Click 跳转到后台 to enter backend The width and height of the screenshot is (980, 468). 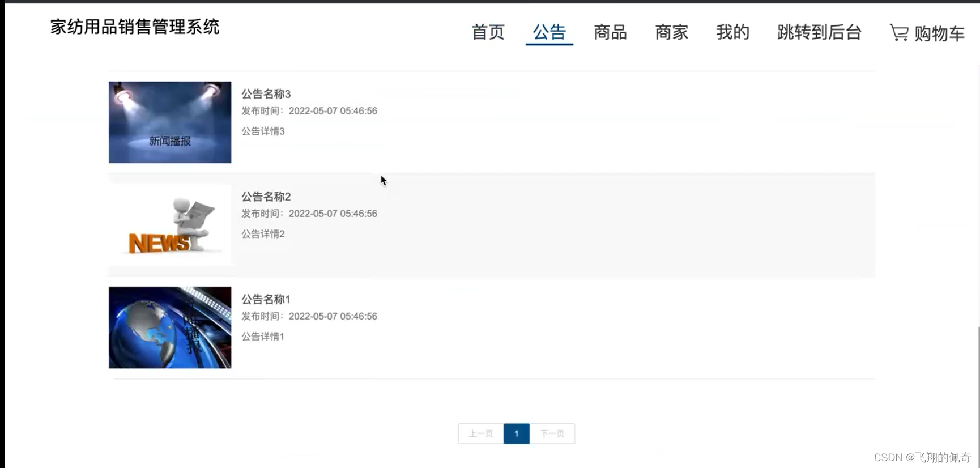[x=819, y=32]
